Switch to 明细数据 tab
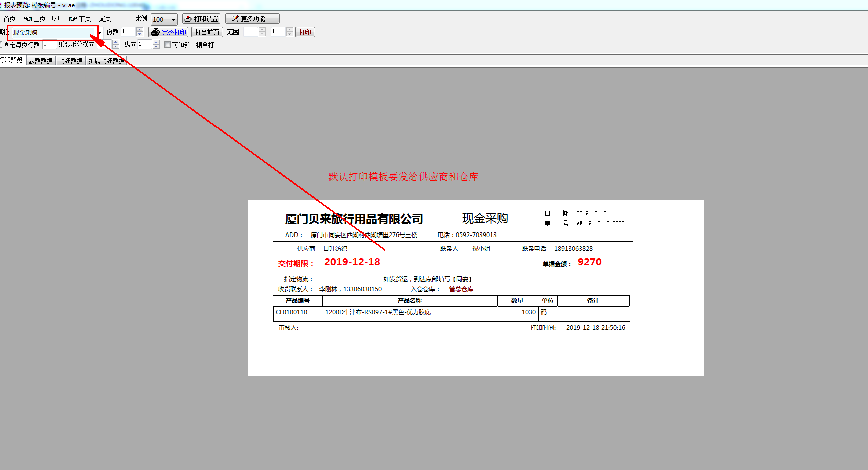This screenshot has height=470, width=868. (x=70, y=61)
